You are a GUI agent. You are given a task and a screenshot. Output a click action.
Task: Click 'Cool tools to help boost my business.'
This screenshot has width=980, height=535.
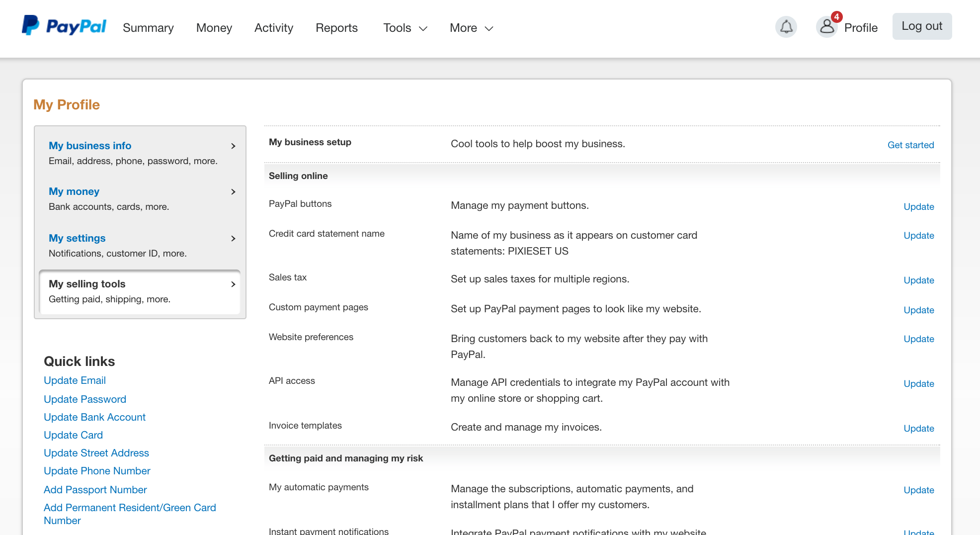pyautogui.click(x=538, y=144)
